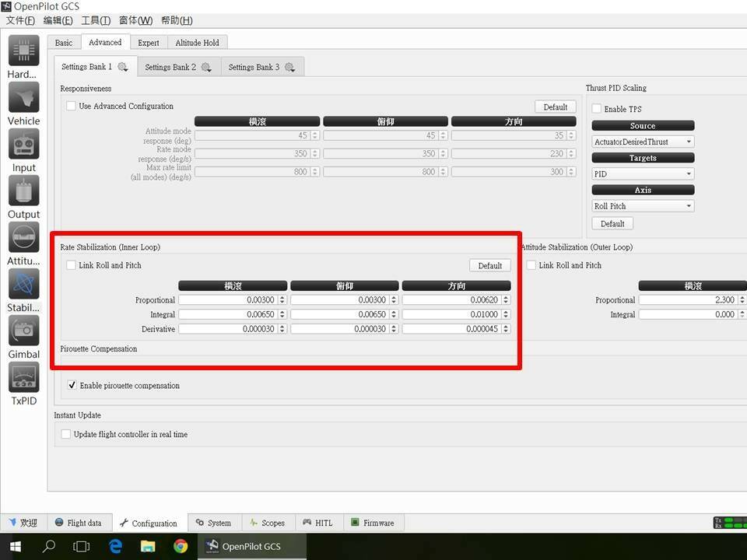Open the Windows Start menu
This screenshot has width=747, height=560.
click(16, 546)
